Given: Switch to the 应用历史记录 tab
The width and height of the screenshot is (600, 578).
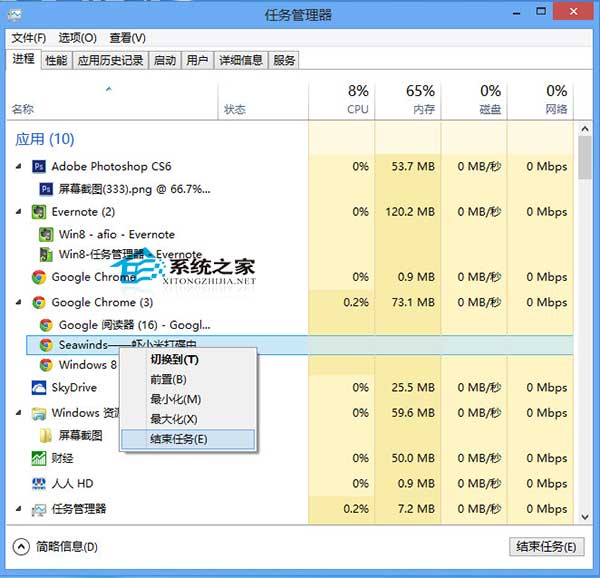Looking at the screenshot, I should click(110, 60).
